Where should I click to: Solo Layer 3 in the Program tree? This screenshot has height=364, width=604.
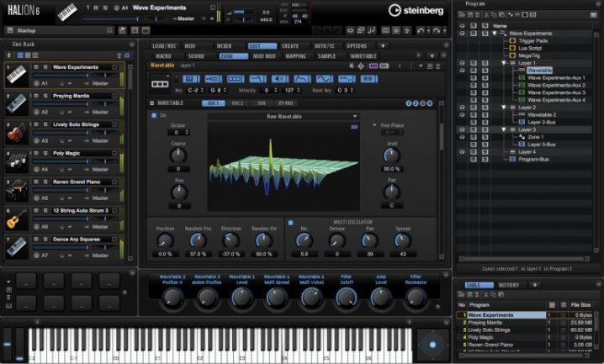(485, 129)
